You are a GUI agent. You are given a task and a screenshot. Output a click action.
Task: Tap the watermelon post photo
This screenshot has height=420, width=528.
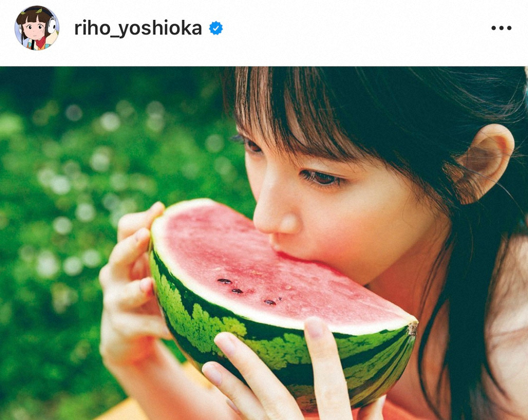coord(264,243)
